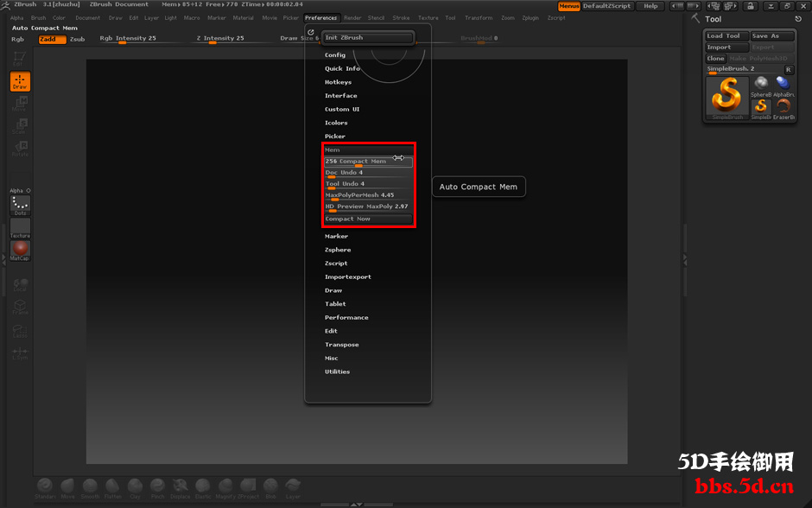
Task: Click the Compact Now button
Action: coord(368,219)
